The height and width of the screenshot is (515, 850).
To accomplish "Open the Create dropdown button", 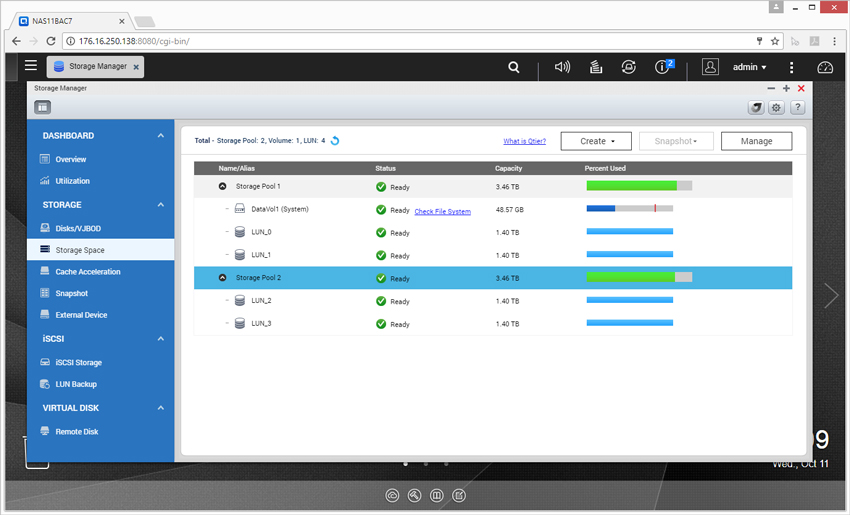I will tap(596, 141).
